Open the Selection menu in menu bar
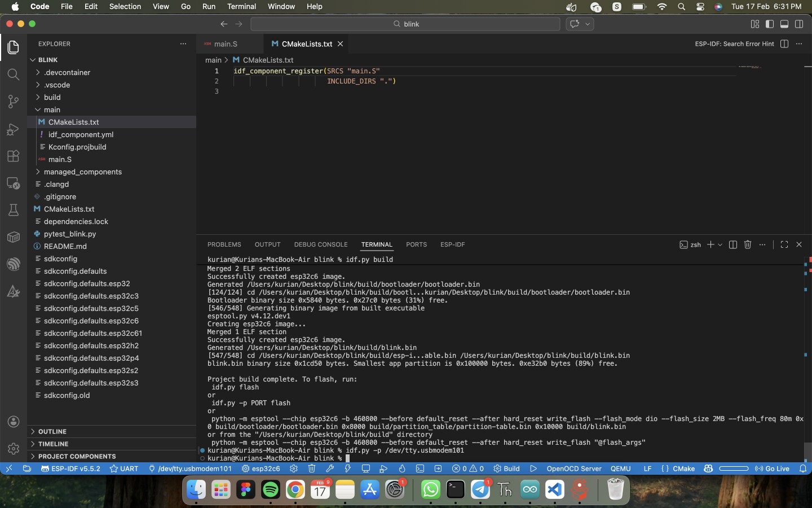Viewport: 812px width, 508px height. (x=125, y=7)
